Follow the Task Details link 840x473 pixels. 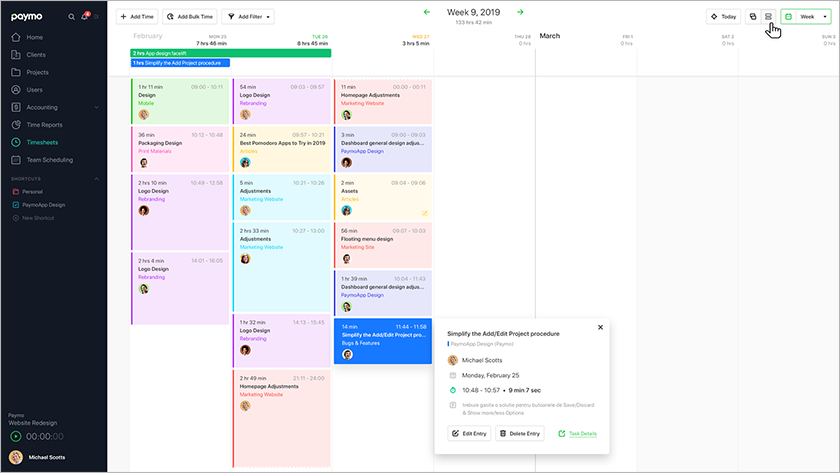pyautogui.click(x=579, y=433)
